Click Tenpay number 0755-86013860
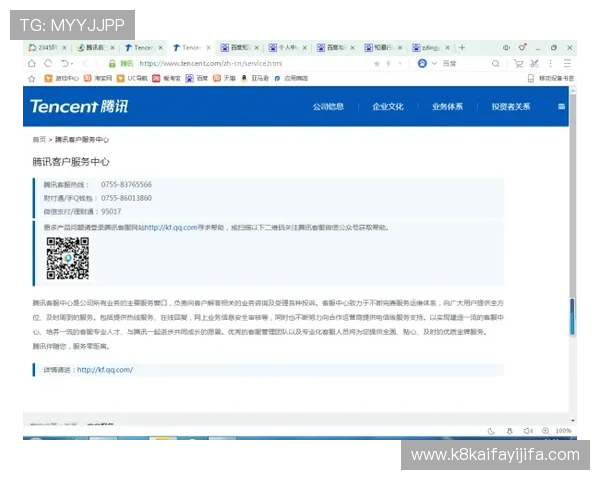 point(126,198)
